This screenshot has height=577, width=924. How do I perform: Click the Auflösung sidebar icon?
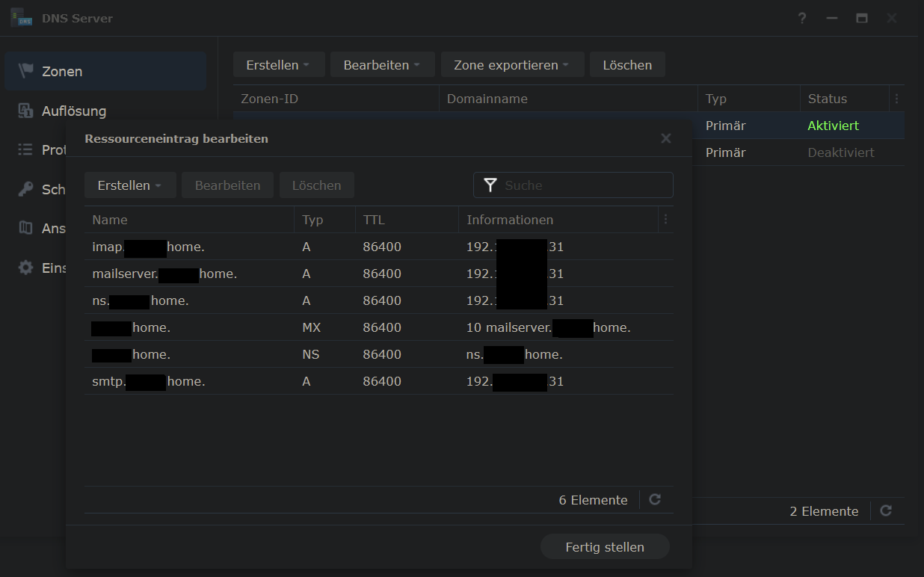point(26,111)
